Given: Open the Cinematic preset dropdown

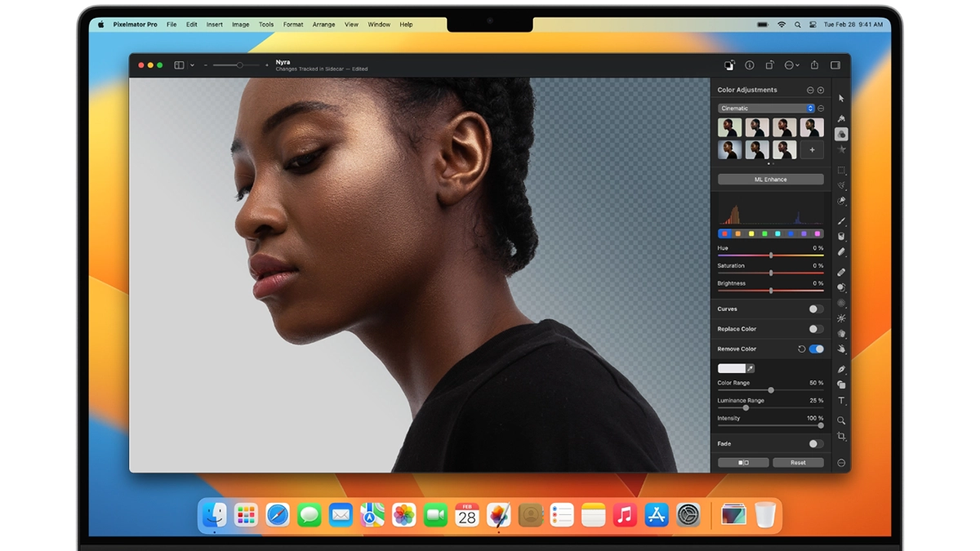Looking at the screenshot, I should point(766,108).
